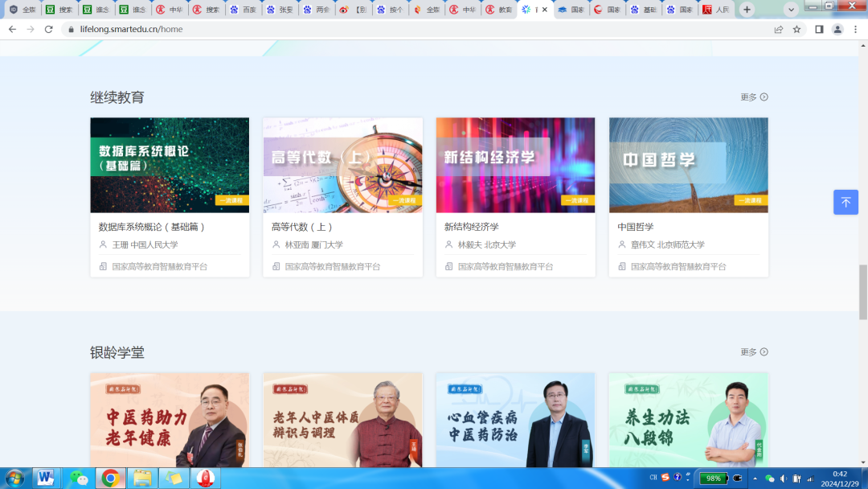This screenshot has width=868, height=489.
Task: Click the vertical page scrollbar thumb
Action: pos(863,291)
